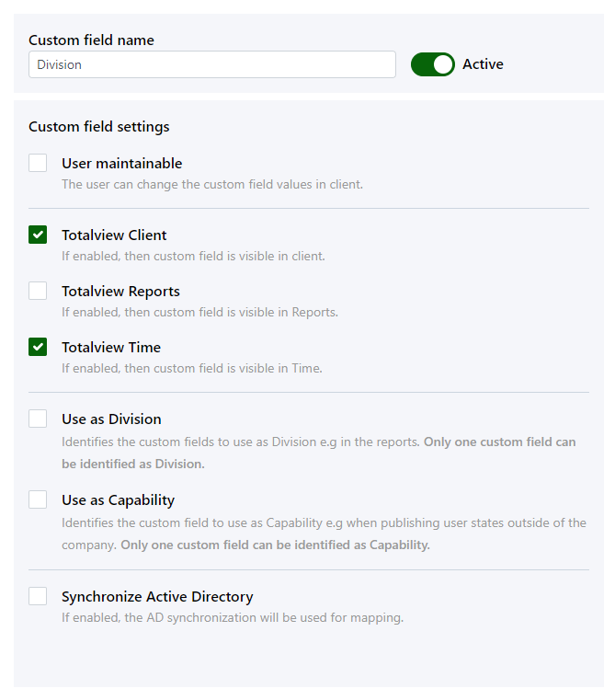The height and width of the screenshot is (700, 615).
Task: Enable the User maintainable checkbox
Action: pos(38,163)
